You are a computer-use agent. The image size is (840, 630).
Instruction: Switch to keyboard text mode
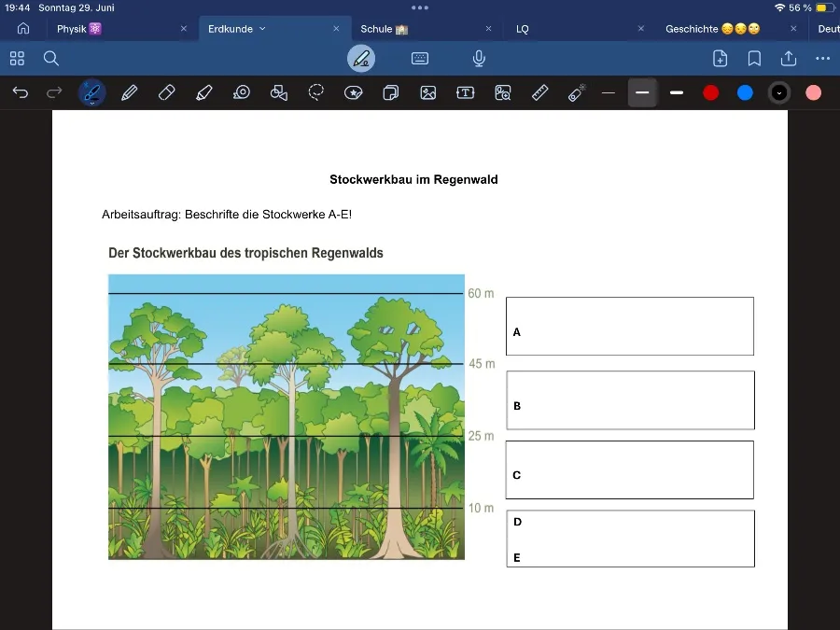(x=420, y=59)
